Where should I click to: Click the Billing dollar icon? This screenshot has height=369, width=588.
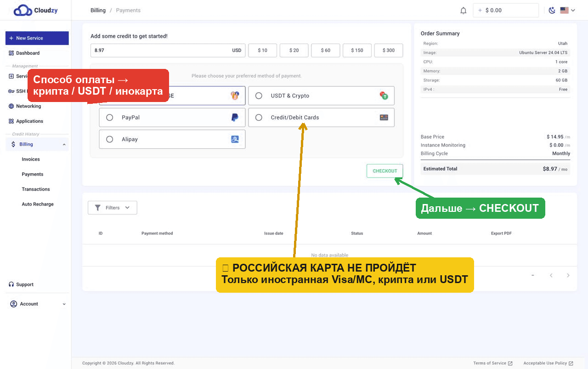pyautogui.click(x=13, y=144)
